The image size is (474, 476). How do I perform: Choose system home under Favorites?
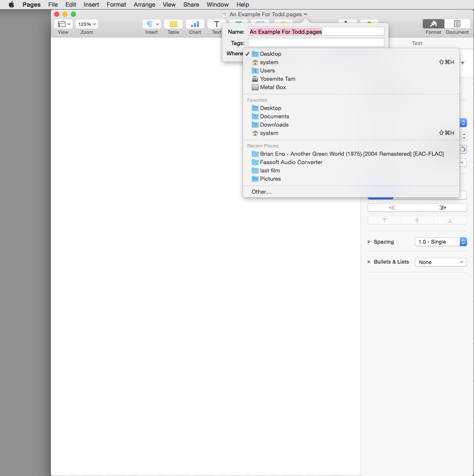tap(351, 133)
